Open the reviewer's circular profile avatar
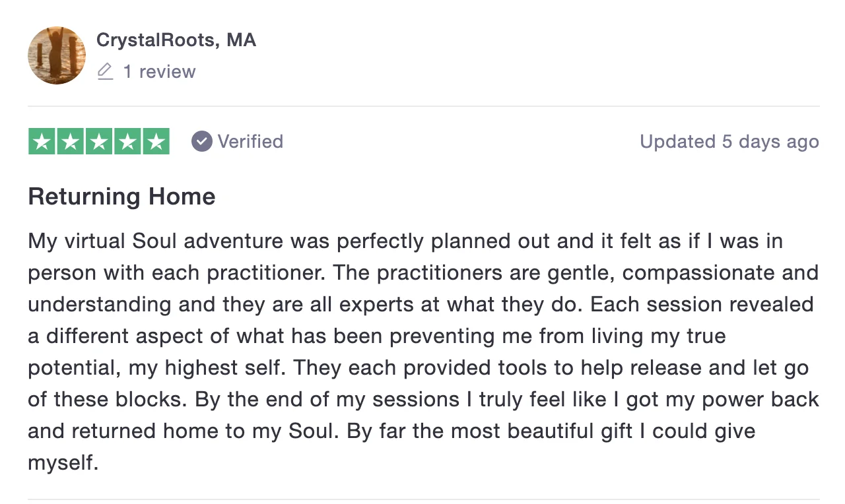845x504 pixels. (x=56, y=55)
